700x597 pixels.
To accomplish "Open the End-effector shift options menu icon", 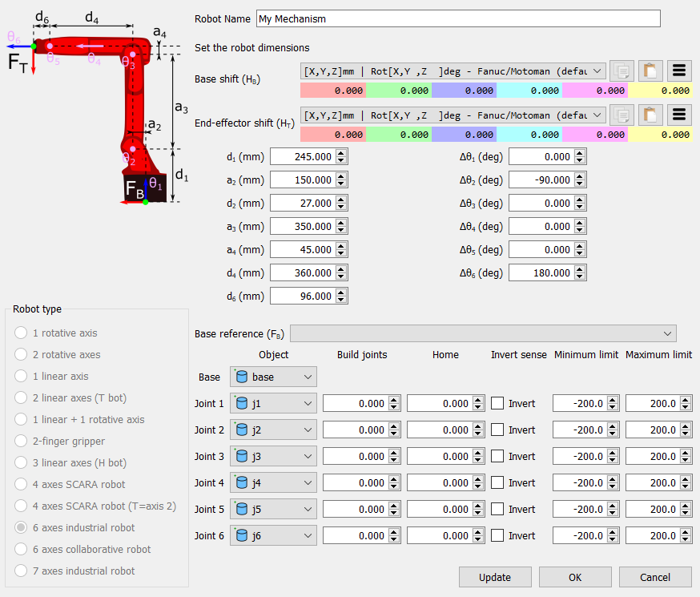I will coord(679,115).
